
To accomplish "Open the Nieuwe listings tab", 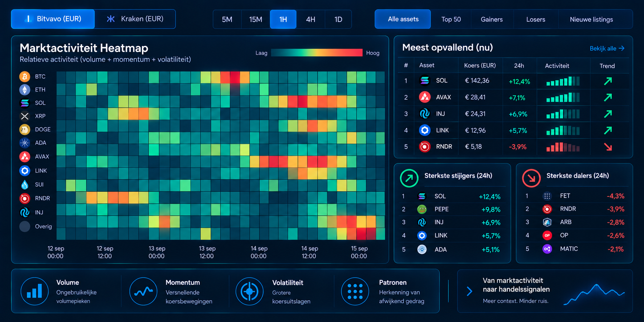I will (591, 19).
